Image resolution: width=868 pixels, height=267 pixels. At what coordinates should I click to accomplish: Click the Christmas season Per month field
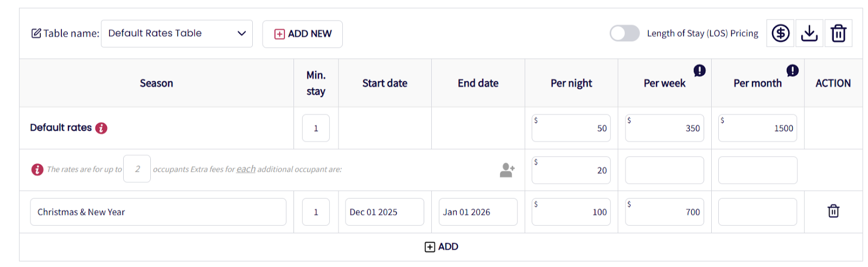[x=757, y=212]
